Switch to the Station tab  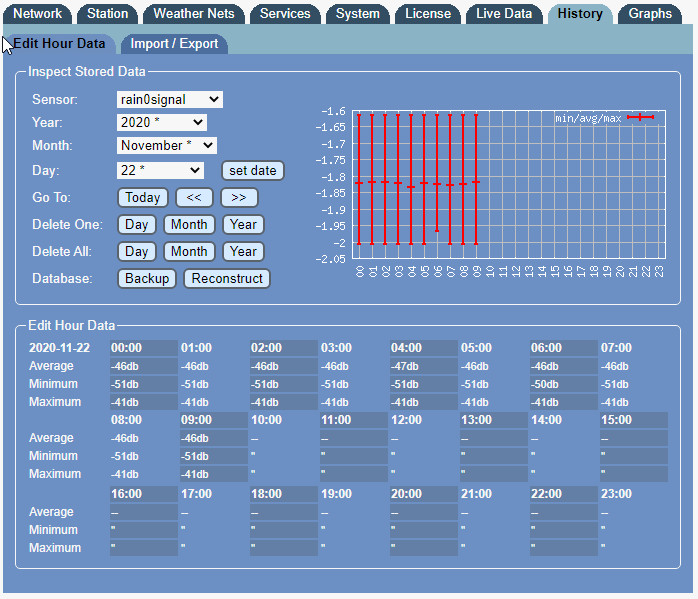tap(107, 14)
